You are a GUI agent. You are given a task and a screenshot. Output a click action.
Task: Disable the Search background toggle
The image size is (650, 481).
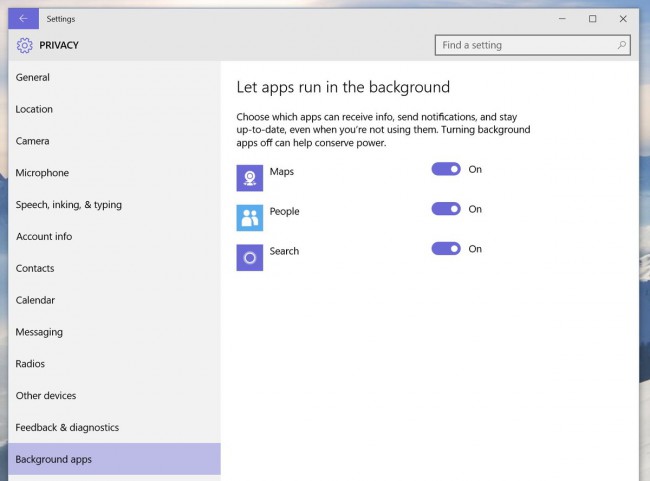[x=446, y=249]
